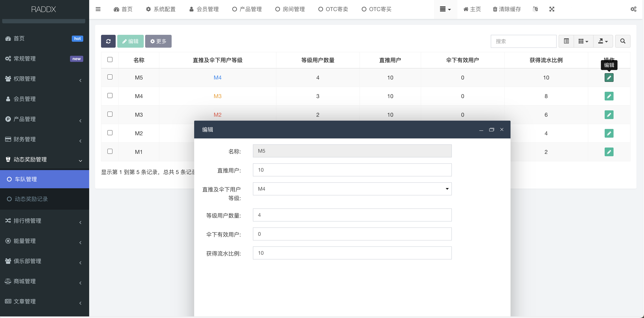
Task: Click inside the 搜索 search input field
Action: coord(524,41)
